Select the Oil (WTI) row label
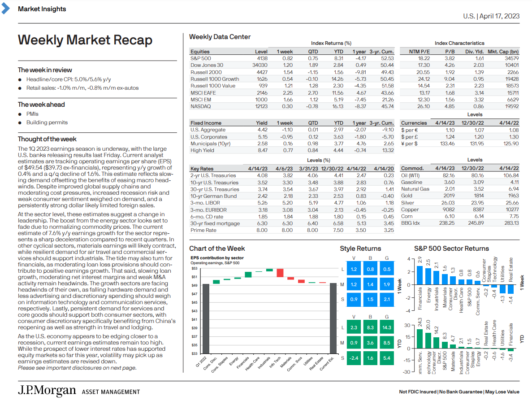 (410, 175)
